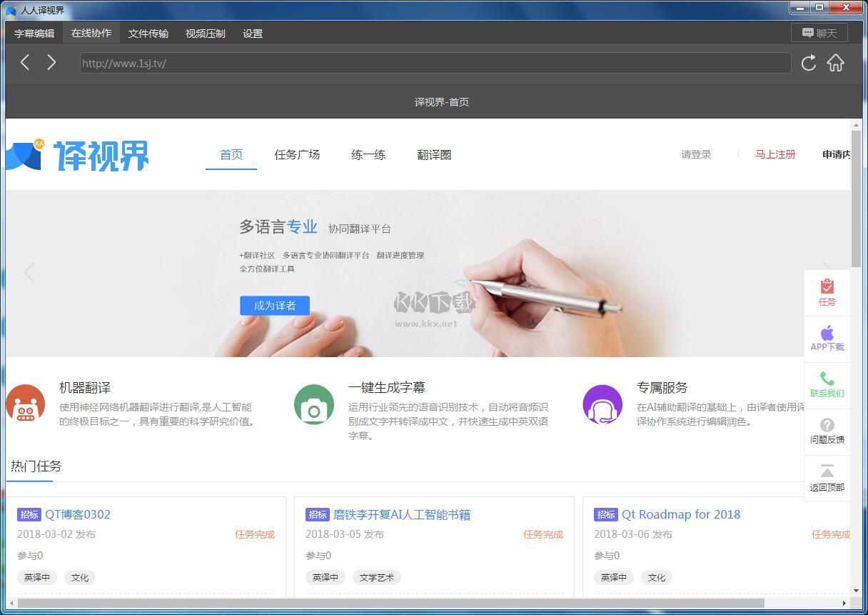This screenshot has height=615, width=868.
Task: Click the 成为译者 button on the banner
Action: click(x=274, y=305)
